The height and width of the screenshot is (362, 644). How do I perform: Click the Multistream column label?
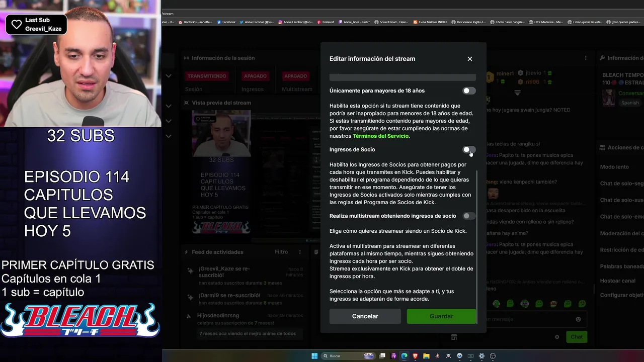tap(297, 89)
